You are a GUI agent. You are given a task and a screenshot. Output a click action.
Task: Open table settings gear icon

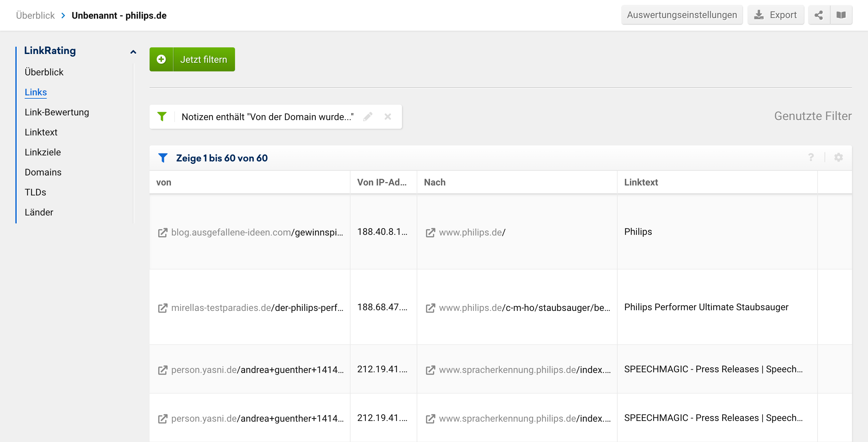[838, 157]
